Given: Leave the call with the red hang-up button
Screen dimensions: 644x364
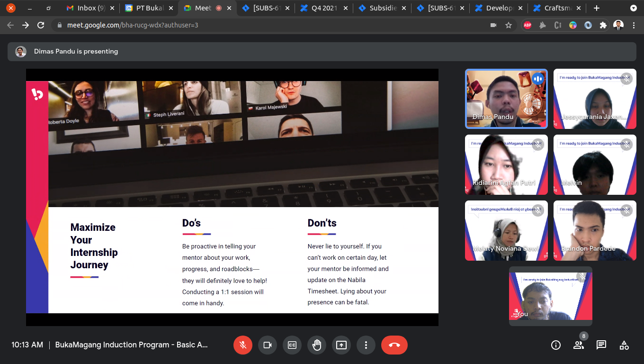Looking at the screenshot, I should (394, 345).
